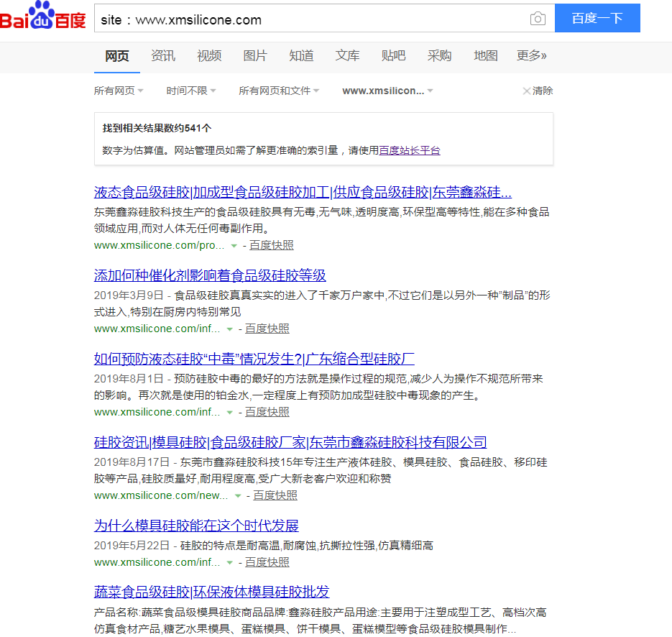Open result 添加何种催化剂影响着食品级硅胶等级
672x637 pixels.
(x=210, y=275)
